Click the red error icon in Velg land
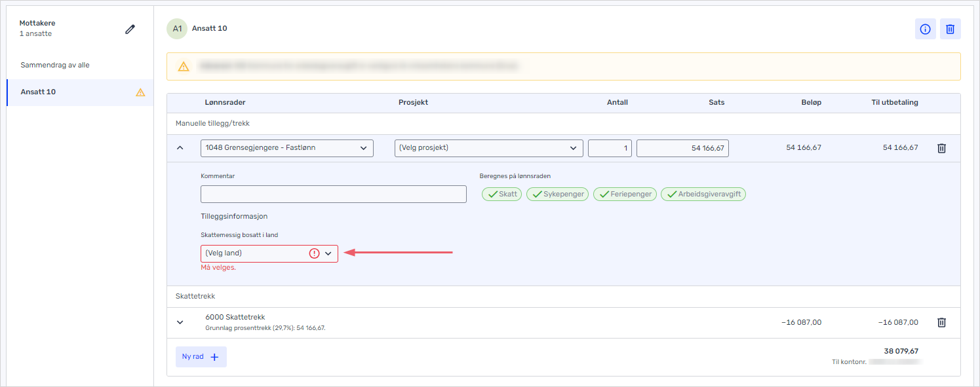 click(x=314, y=253)
